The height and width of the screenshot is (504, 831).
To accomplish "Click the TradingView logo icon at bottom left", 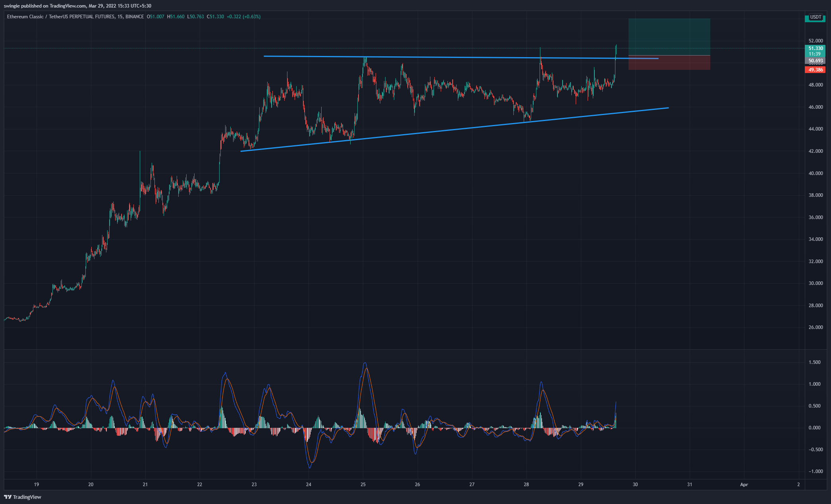I will (x=8, y=497).
